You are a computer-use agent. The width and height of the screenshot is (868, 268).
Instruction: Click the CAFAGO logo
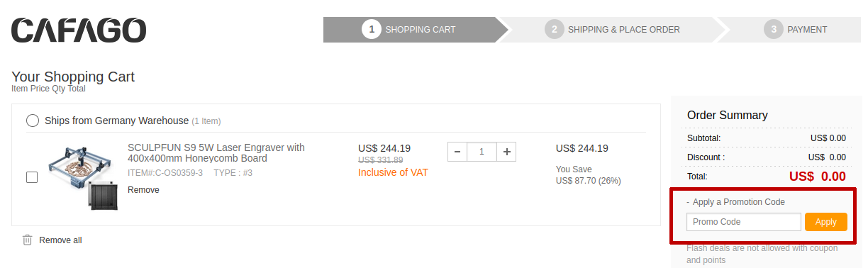tap(79, 30)
